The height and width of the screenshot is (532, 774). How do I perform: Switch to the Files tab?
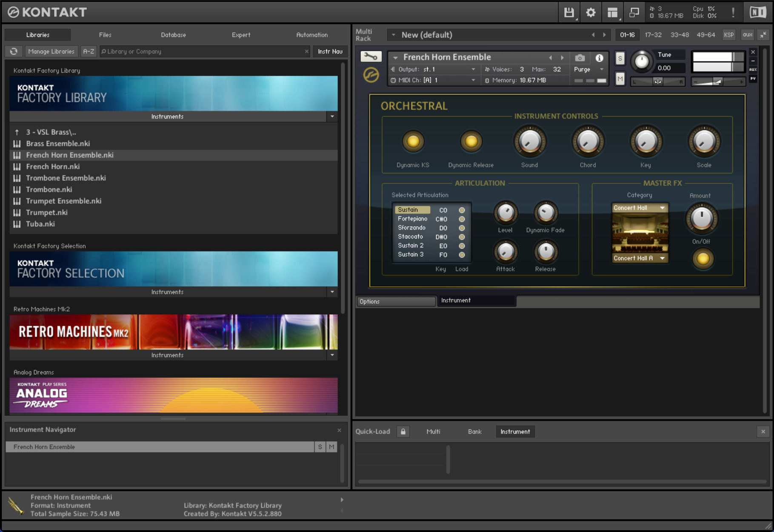click(x=105, y=35)
